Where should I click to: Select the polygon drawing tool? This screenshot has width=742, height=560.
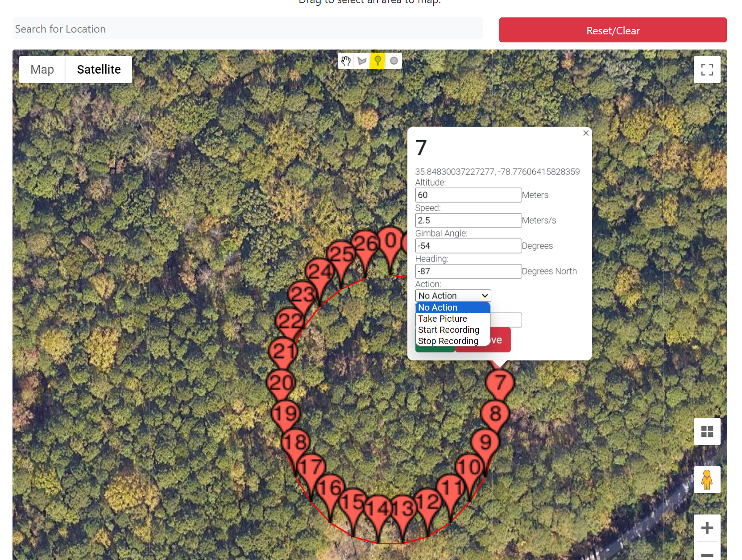click(x=362, y=61)
